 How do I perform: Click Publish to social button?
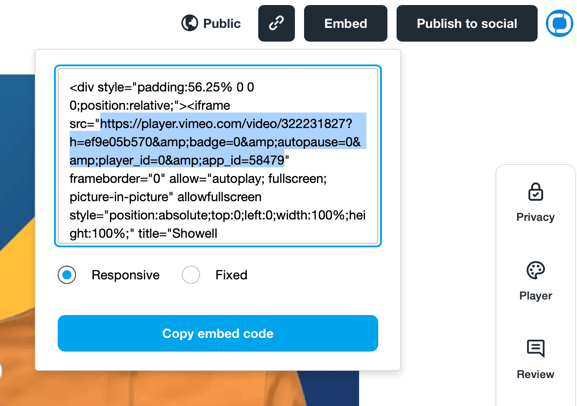pos(467,23)
